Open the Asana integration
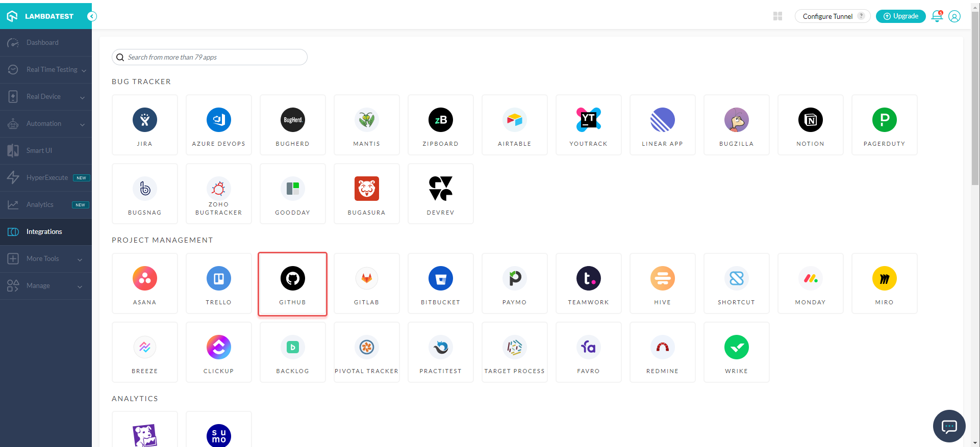Image resolution: width=980 pixels, height=447 pixels. pyautogui.click(x=145, y=283)
